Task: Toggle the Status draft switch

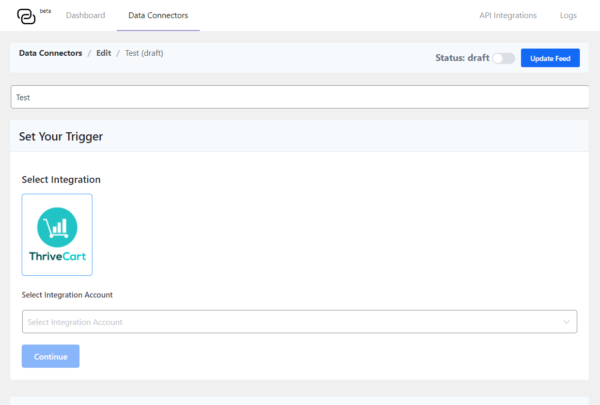Action: click(503, 58)
